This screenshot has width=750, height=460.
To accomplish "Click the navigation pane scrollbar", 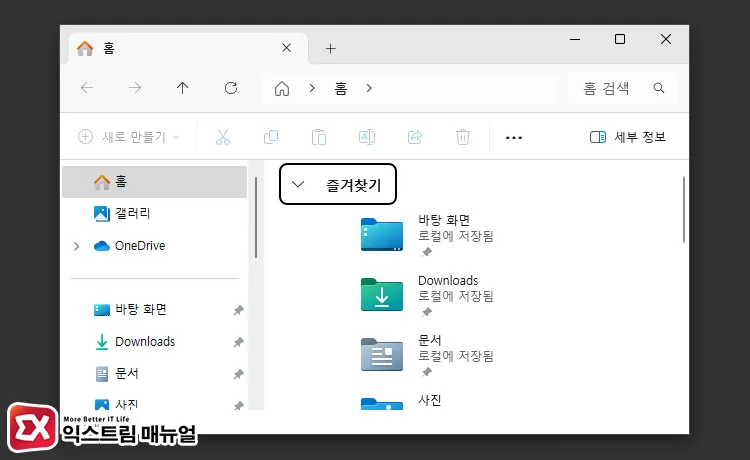I will (256, 218).
